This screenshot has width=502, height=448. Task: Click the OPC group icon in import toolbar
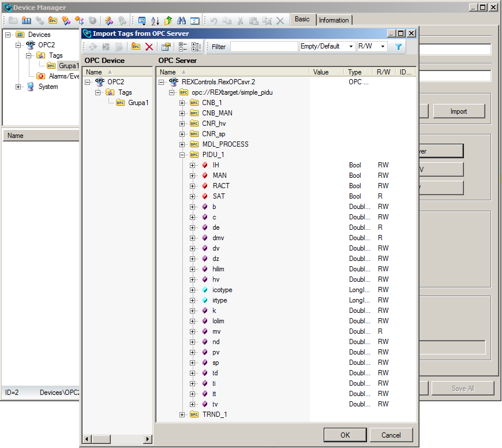click(x=136, y=47)
